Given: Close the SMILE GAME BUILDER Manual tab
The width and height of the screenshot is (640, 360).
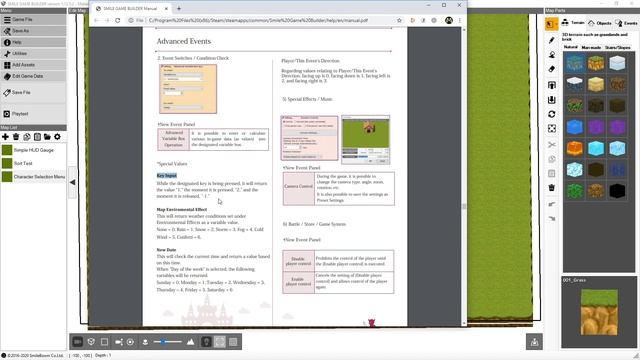Looking at the screenshot, I should 166,9.
